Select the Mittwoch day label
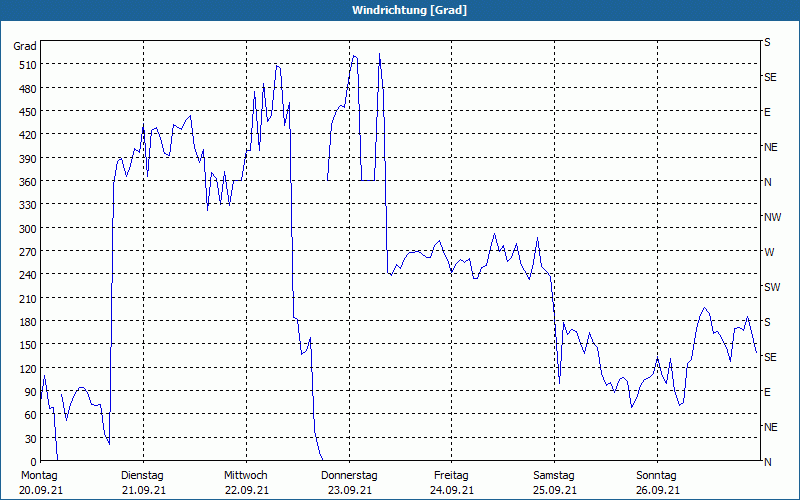The height and width of the screenshot is (500, 800). (x=245, y=476)
